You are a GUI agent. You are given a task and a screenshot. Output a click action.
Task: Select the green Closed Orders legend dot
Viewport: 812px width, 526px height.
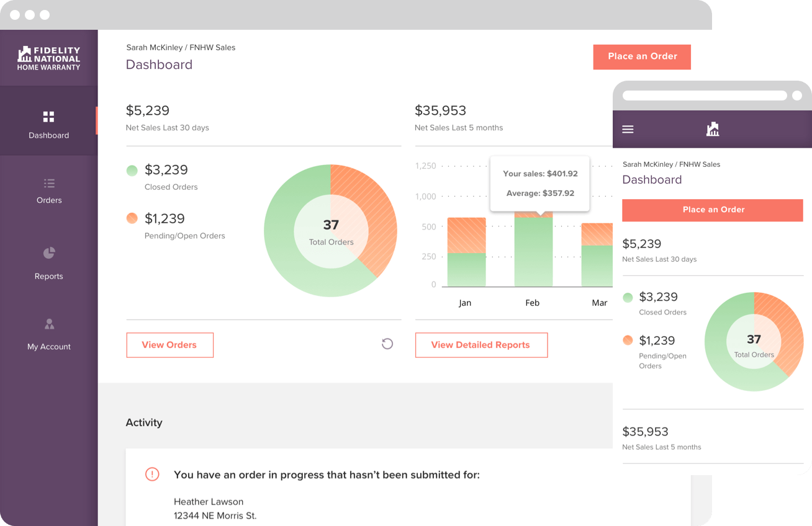[x=132, y=171]
